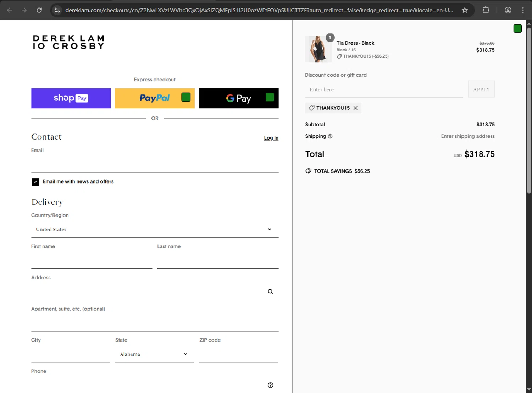Click the phone help question mark icon
Screen dimensions: 532x393
point(271,385)
